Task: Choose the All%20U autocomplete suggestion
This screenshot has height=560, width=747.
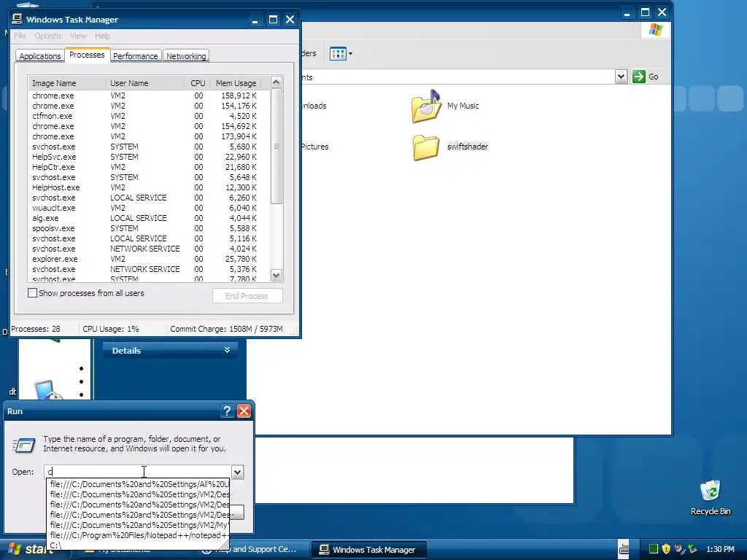Action: coord(139,484)
